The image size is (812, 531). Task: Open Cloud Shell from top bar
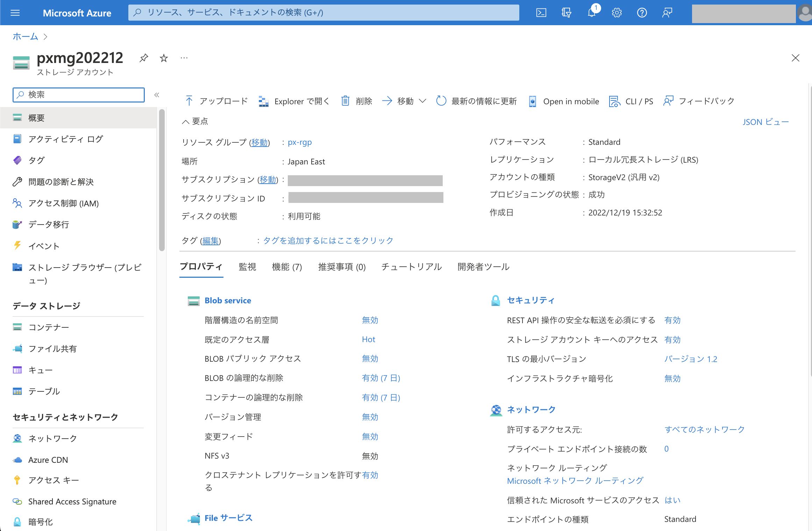[x=541, y=13]
